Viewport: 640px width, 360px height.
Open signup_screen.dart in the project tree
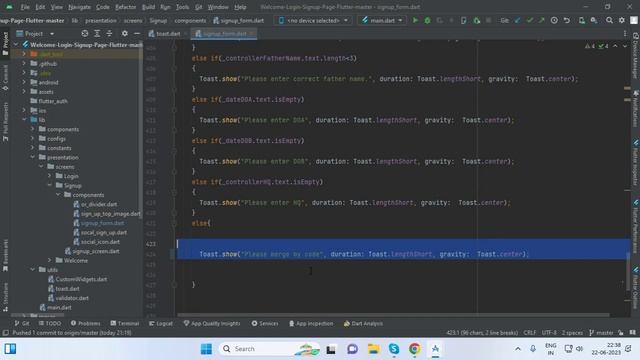92,251
